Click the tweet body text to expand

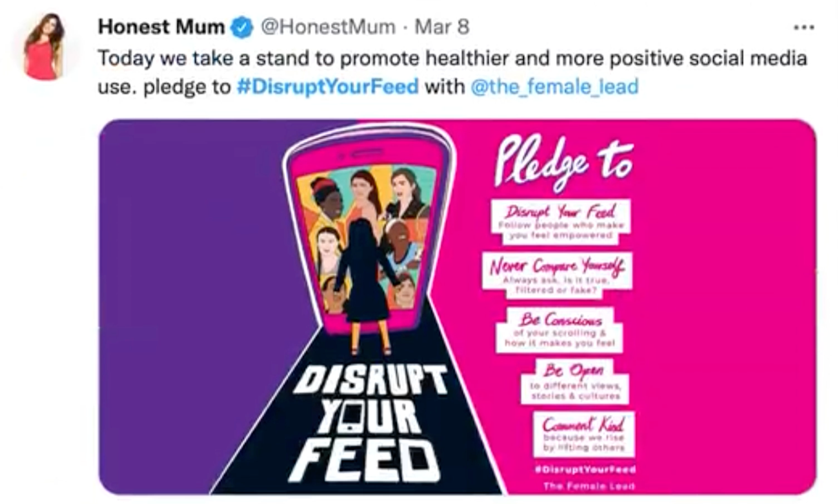(x=453, y=72)
